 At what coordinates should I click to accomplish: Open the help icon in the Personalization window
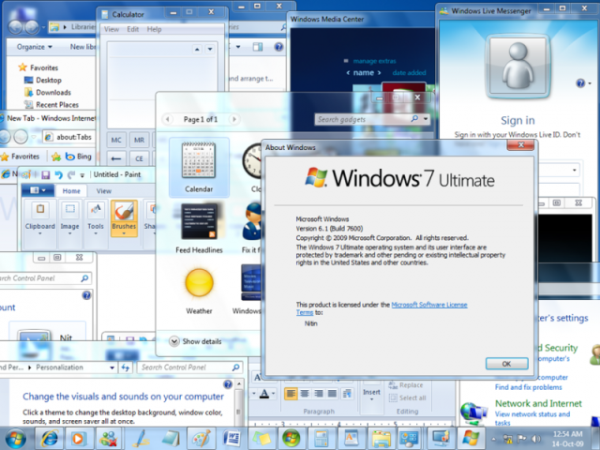click(x=228, y=384)
